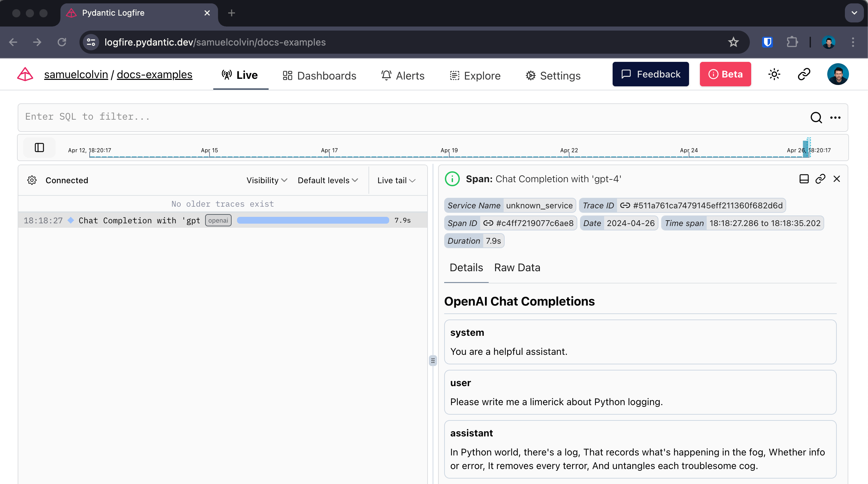Run search with the magnifier icon
The width and height of the screenshot is (868, 484).
tap(816, 118)
